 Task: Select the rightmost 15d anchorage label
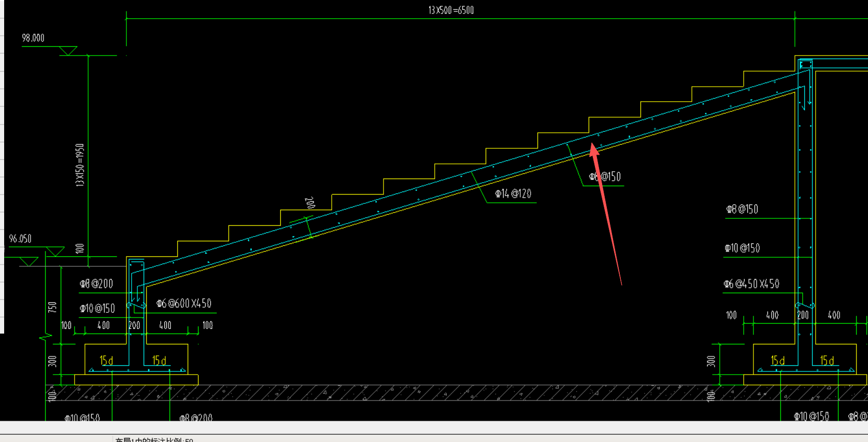[827, 361]
